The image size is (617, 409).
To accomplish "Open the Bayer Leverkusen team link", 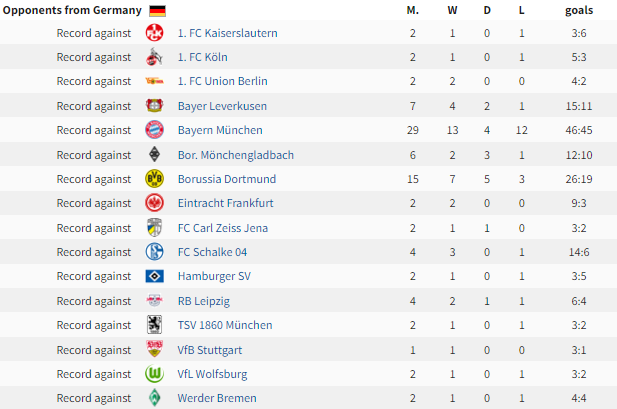I will point(222,106).
